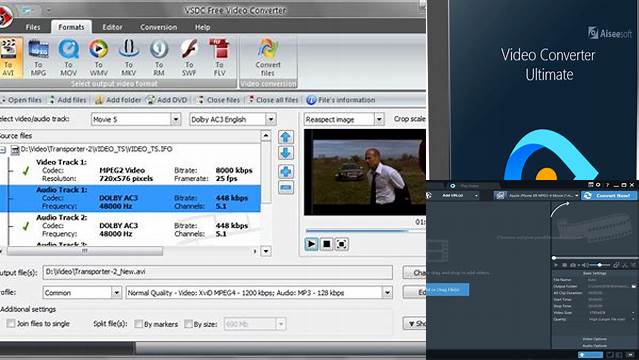Toggle the Video Track 1 checkmark

click(x=26, y=171)
